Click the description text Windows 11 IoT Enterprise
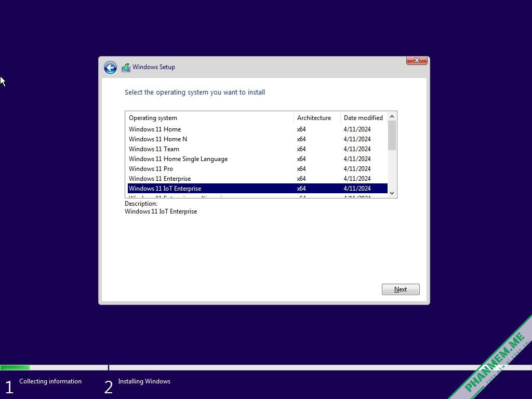 click(161, 211)
